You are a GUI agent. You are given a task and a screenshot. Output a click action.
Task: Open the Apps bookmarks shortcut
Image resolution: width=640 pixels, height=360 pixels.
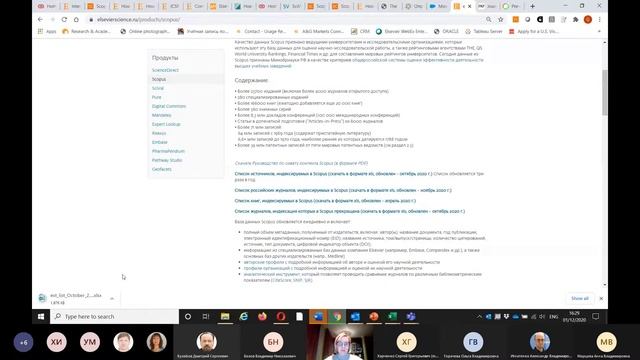[x=47, y=31]
